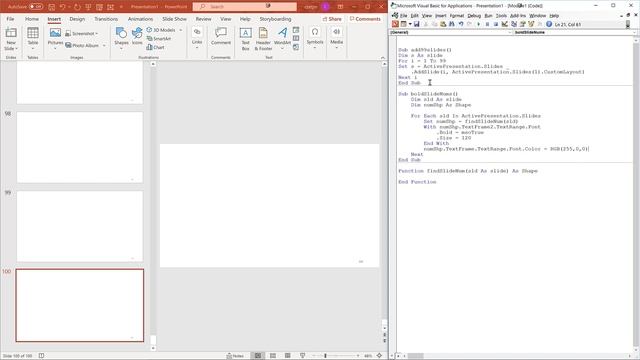Insert a Chart
The height and width of the screenshot is (360, 640).
[x=156, y=47]
